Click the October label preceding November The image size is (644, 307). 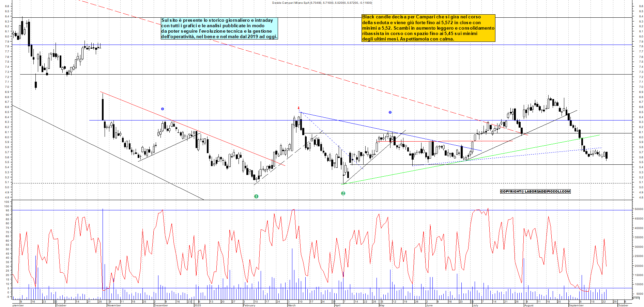pyautogui.click(x=61, y=305)
